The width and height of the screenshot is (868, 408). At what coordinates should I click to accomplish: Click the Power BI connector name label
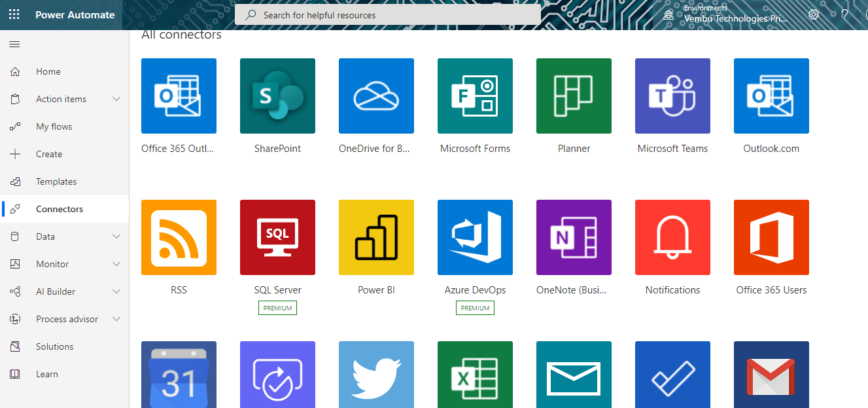coord(376,290)
